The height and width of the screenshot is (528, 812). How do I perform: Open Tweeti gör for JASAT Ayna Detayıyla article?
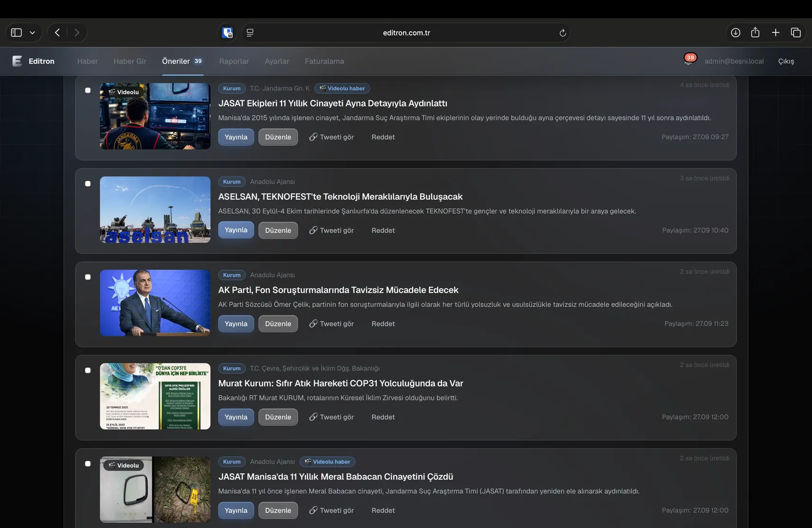[x=332, y=137]
